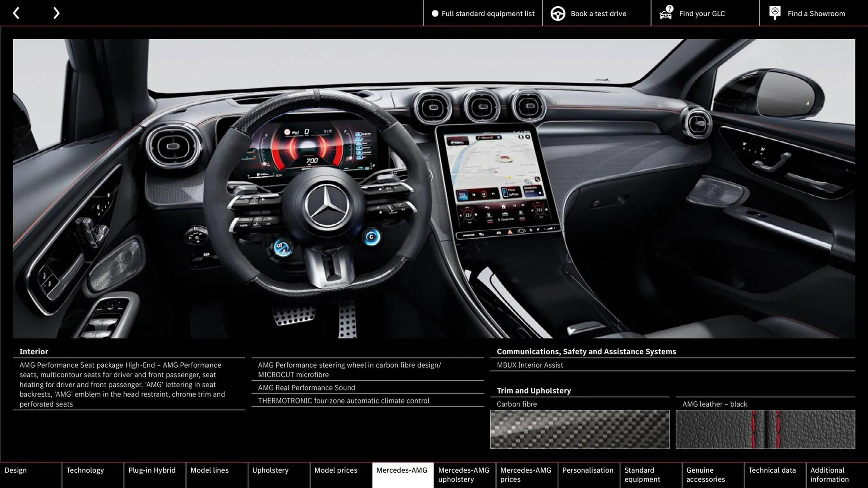Screen dimensions: 868x488
Task: Click the car icon beside Find your GLC
Action: coord(665,13)
